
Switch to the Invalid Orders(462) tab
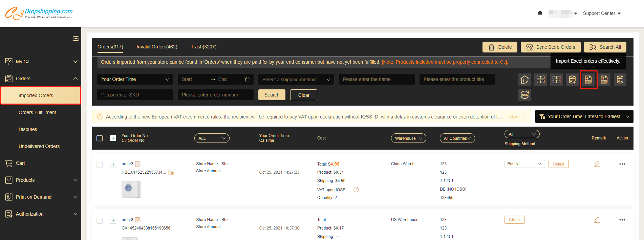point(157,47)
